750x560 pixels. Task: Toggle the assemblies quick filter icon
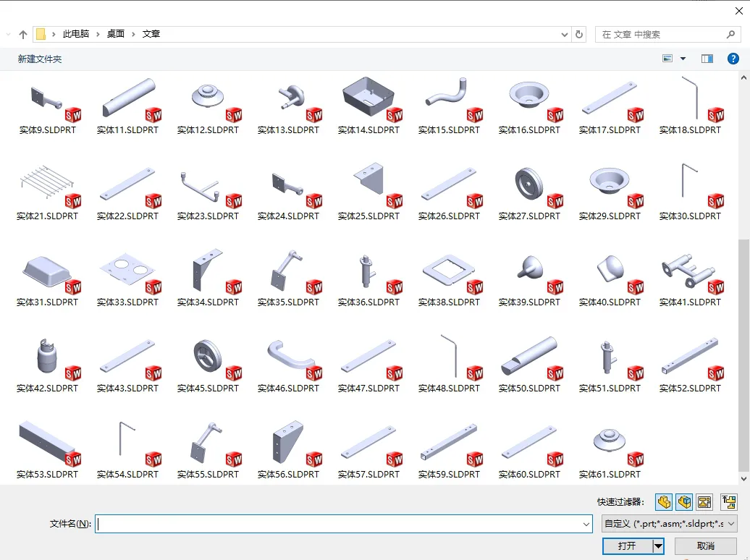[684, 501]
